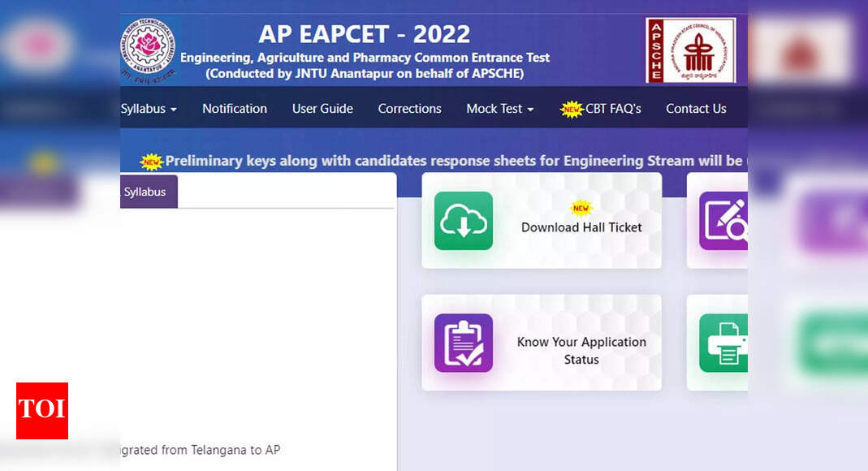Switch to the Syllabus tab
Image resolution: width=868 pixels, height=471 pixels.
(x=148, y=192)
